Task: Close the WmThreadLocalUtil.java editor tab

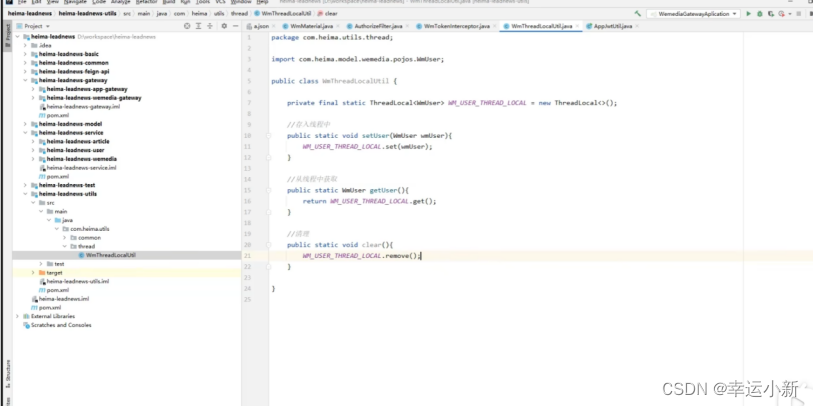Action: click(x=577, y=26)
